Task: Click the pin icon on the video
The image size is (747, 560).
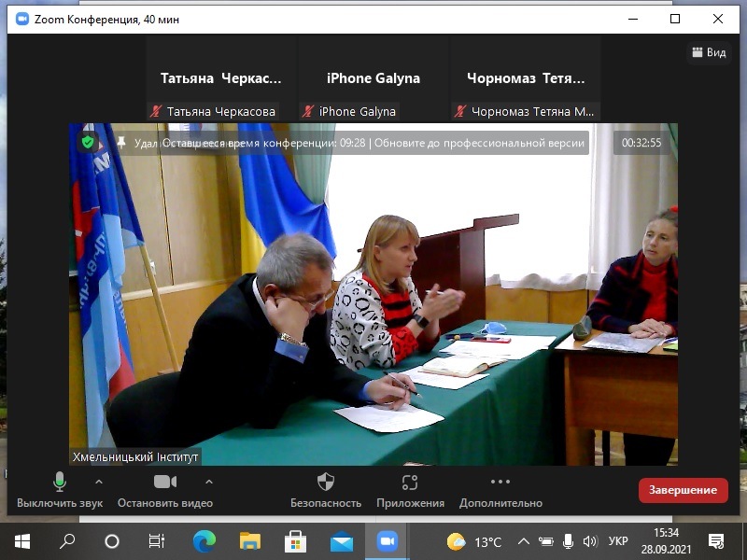Action: 120,143
